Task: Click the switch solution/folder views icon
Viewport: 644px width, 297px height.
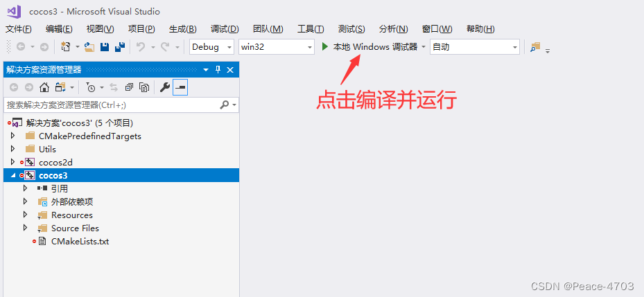Action: point(60,87)
